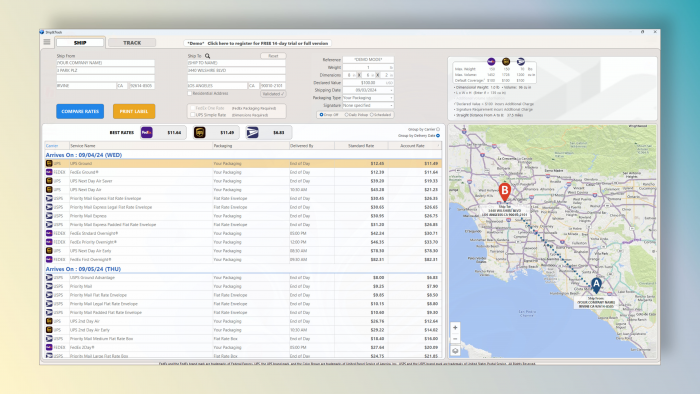Click the Reset button
Screen dimensions: 700x394
tap(273, 56)
